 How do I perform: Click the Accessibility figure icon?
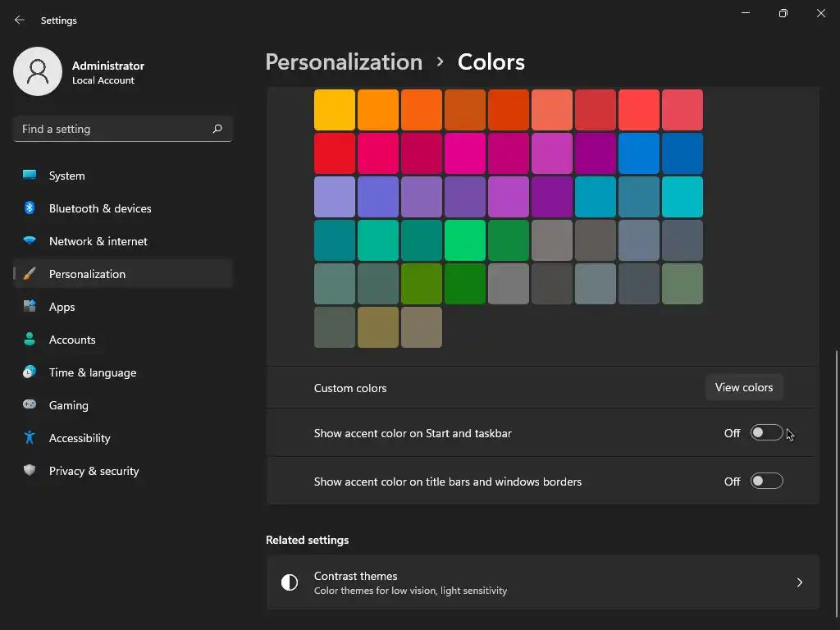tap(30, 438)
